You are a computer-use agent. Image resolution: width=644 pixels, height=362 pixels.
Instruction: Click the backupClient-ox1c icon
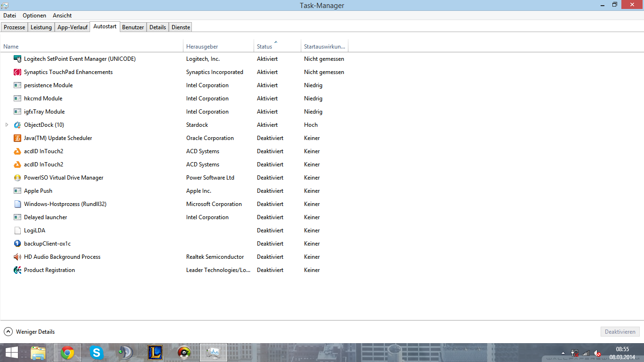17,244
